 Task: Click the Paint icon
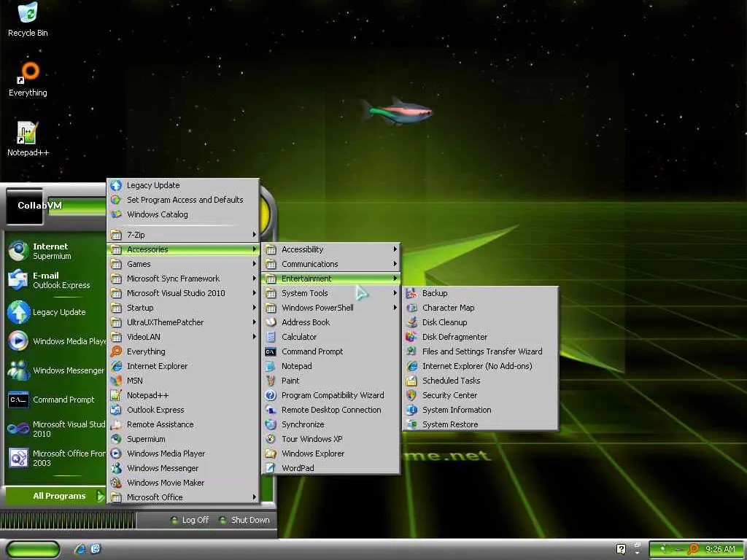(x=271, y=381)
